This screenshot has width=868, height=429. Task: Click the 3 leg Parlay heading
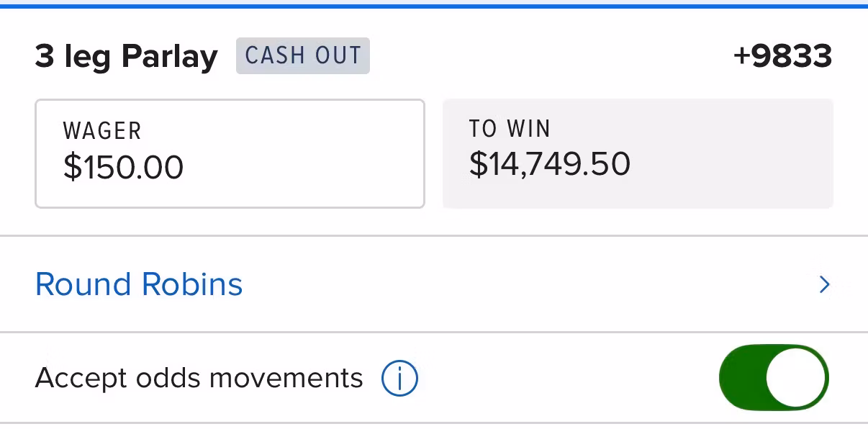(126, 57)
